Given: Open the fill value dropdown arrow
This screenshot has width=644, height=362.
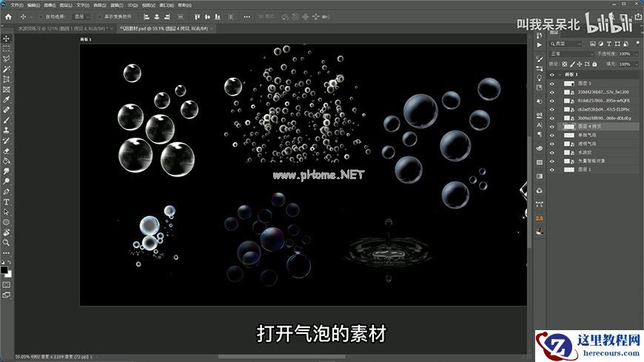Looking at the screenshot, I should pos(637,64).
